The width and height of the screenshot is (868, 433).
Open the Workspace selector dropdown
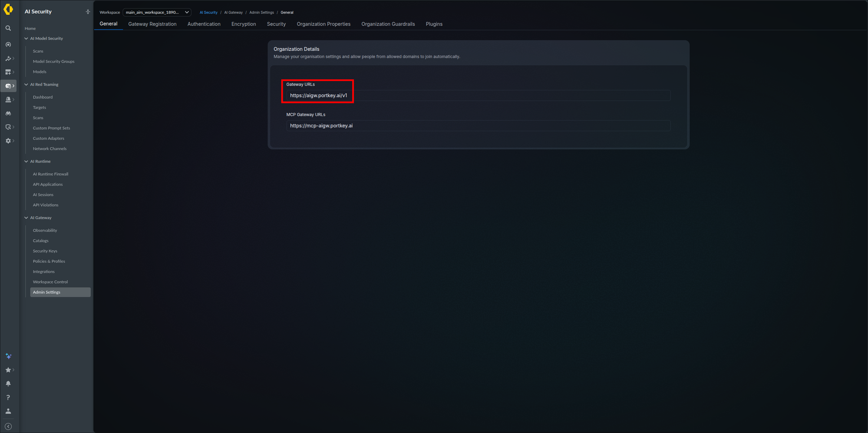pyautogui.click(x=157, y=12)
